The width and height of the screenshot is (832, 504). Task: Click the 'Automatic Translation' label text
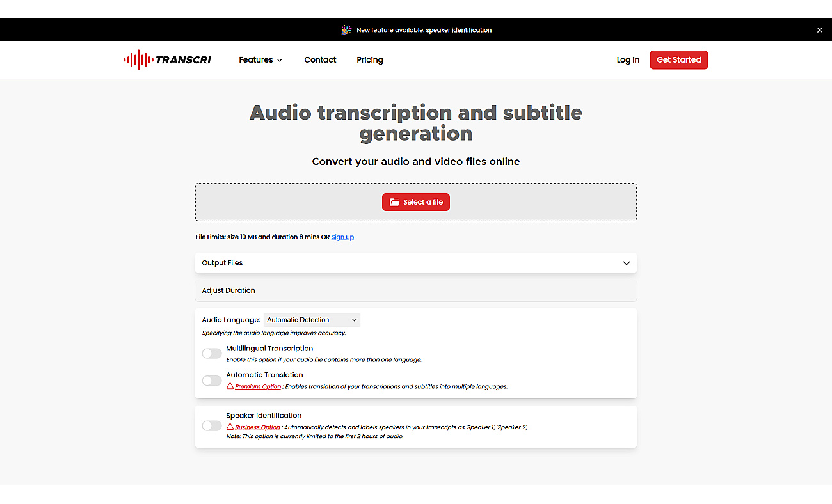pos(264,375)
